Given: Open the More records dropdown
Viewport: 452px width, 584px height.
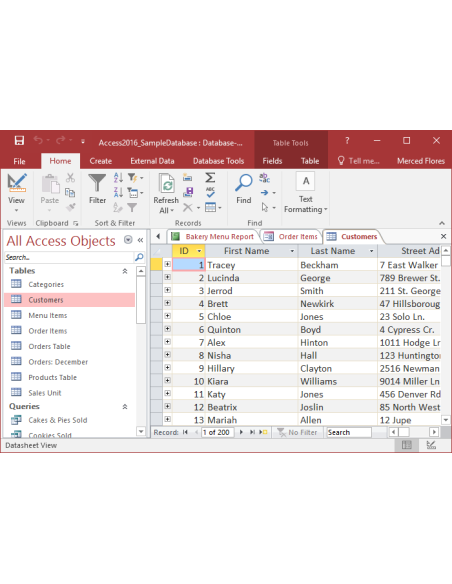Looking at the screenshot, I should coord(213,207).
